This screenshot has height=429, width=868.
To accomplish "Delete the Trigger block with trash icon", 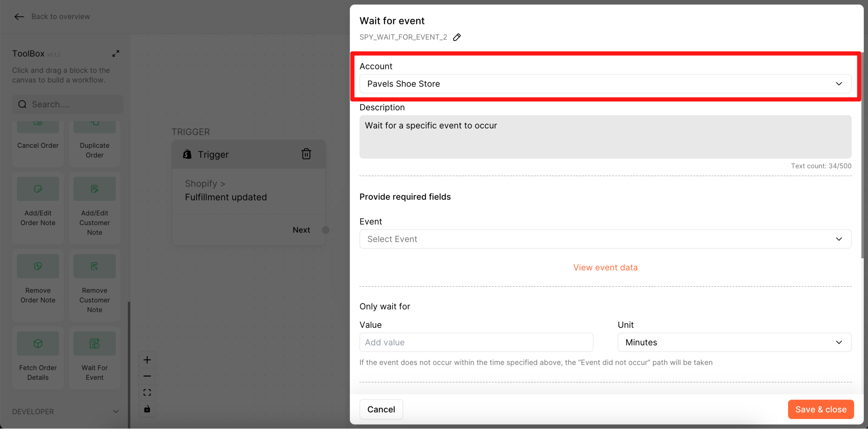I will [x=306, y=154].
